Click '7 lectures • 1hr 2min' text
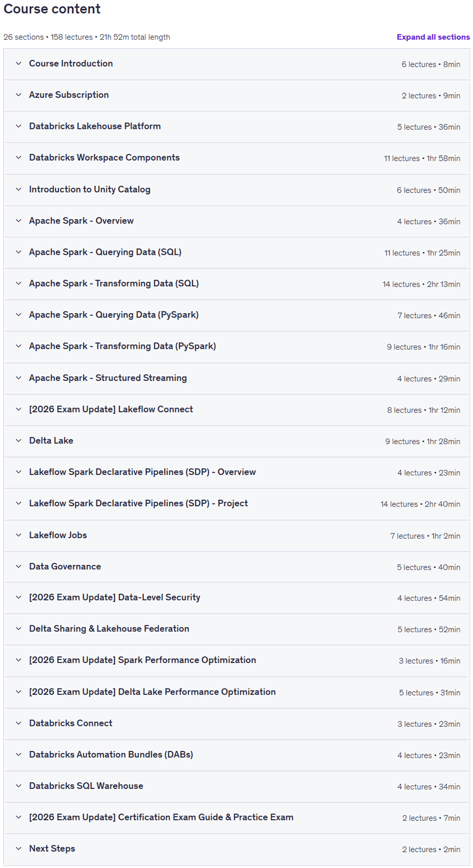The image size is (473, 868). click(x=425, y=536)
